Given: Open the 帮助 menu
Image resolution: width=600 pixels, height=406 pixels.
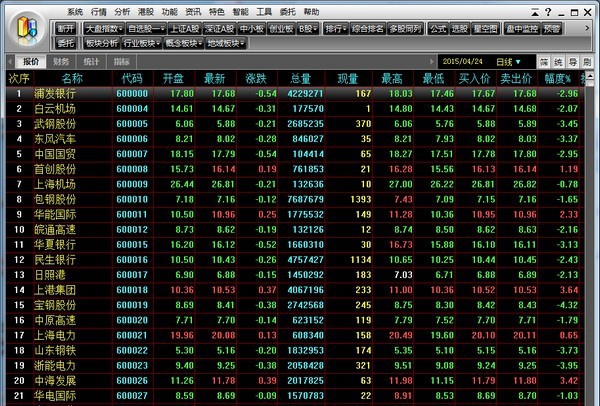Looking at the screenshot, I should click(311, 12).
